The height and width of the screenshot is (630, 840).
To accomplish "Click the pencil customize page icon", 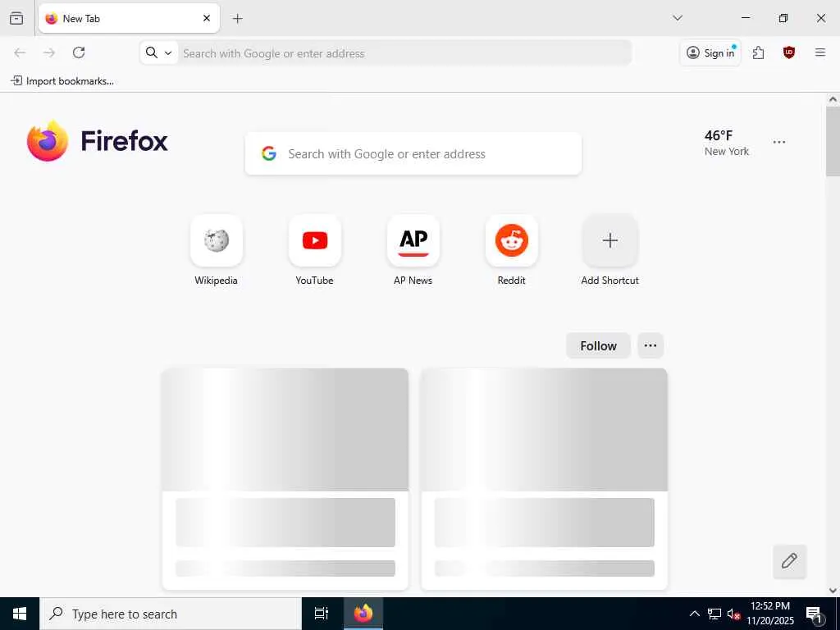I will pyautogui.click(x=789, y=561).
